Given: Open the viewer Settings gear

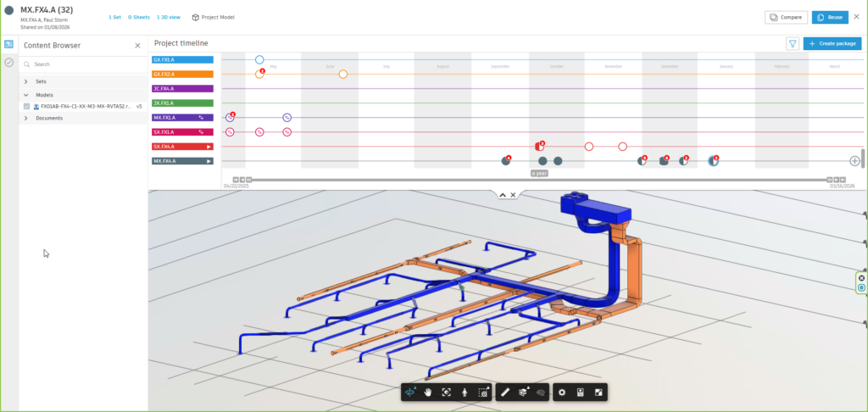Looking at the screenshot, I should (x=562, y=392).
